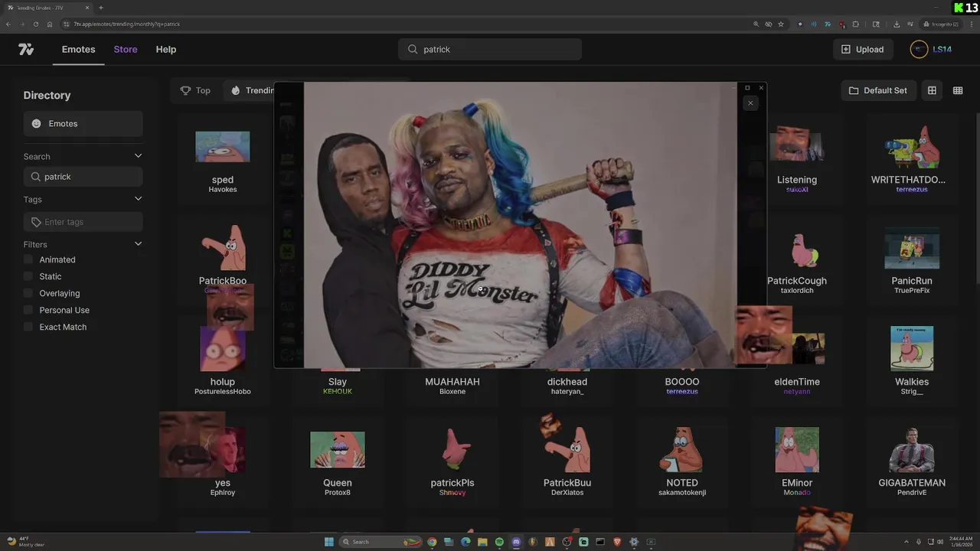Select the Trending emotes tab
Viewport: 980px width, 551px height.
click(x=253, y=90)
